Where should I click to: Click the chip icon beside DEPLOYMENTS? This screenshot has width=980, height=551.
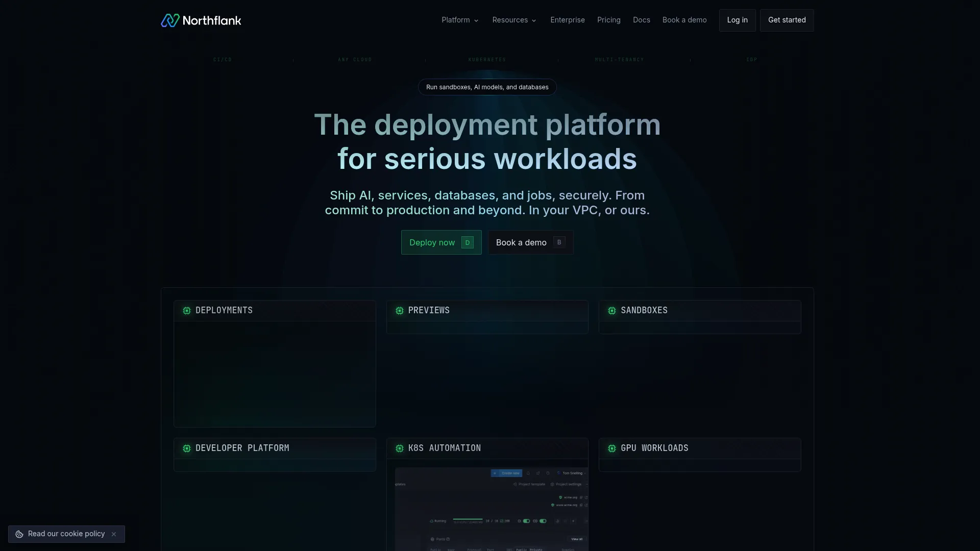pos(187,311)
